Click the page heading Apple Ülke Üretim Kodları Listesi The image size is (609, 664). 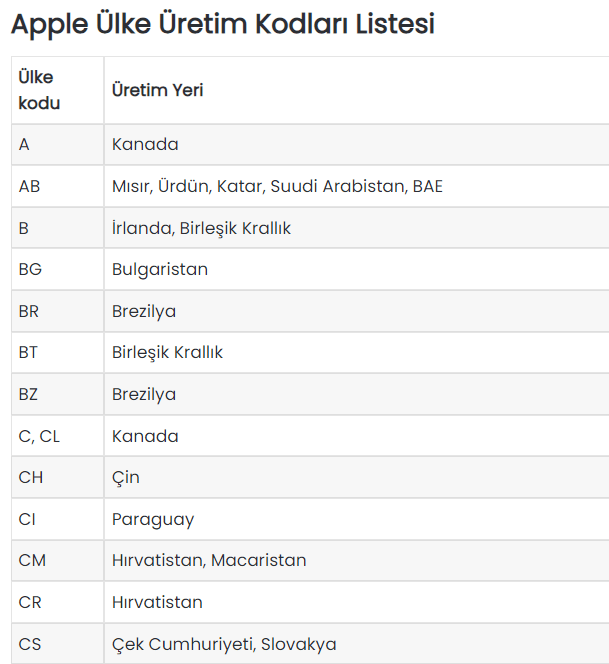pos(223,25)
